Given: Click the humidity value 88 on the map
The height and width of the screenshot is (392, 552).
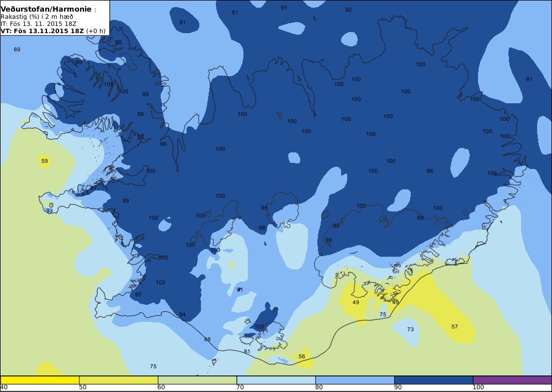Looking at the screenshot, I should point(208,340).
